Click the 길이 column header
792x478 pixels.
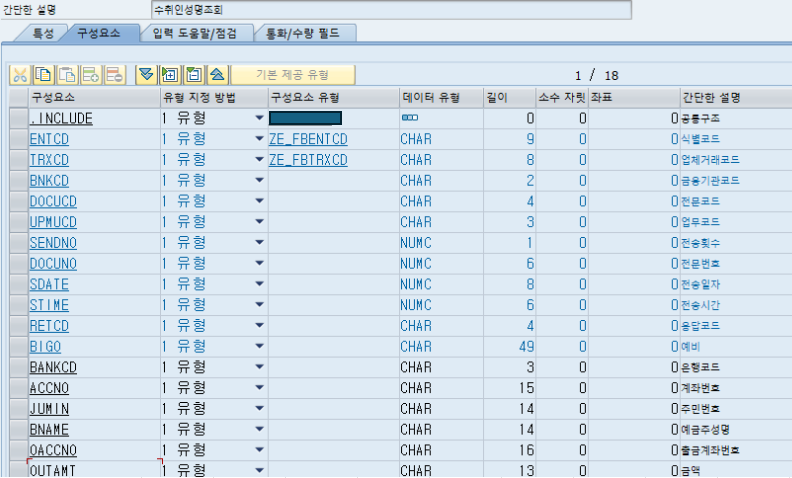510,98
